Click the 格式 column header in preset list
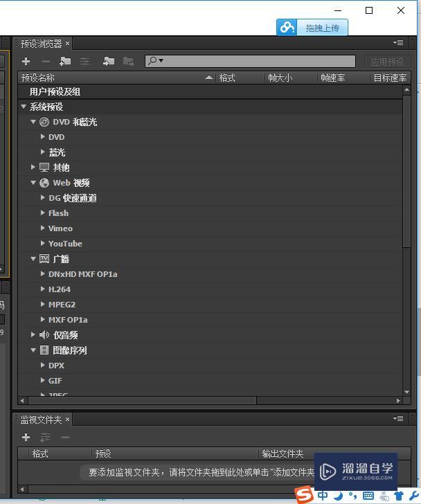The height and width of the screenshot is (504, 421). (x=227, y=78)
